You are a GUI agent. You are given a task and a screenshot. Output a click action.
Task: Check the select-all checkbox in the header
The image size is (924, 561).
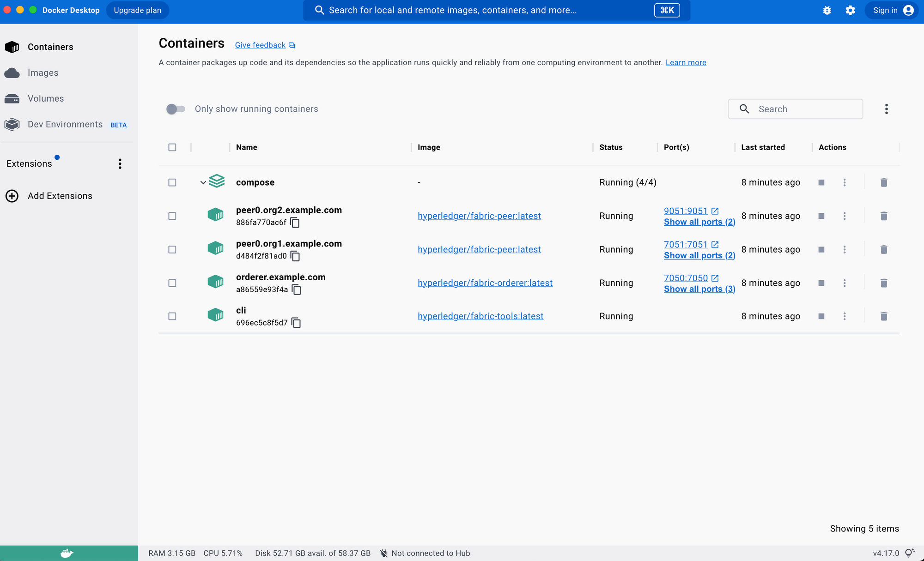tap(172, 147)
